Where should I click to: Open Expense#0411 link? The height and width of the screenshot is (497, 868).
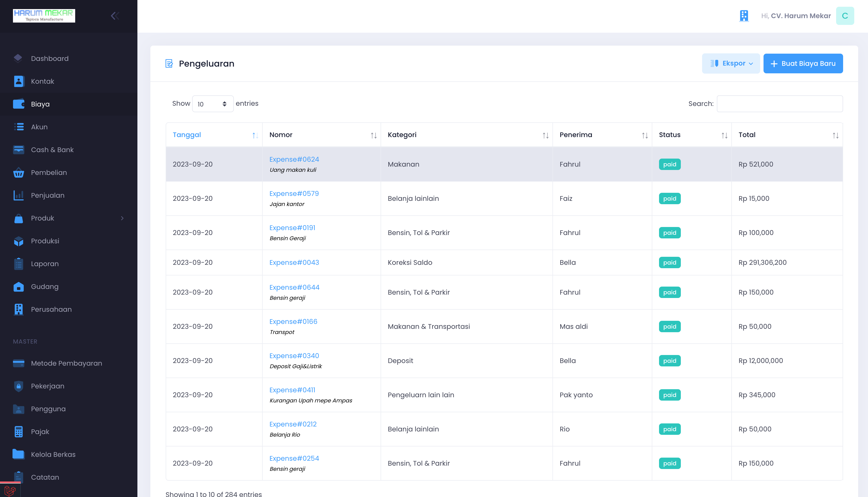tap(292, 390)
